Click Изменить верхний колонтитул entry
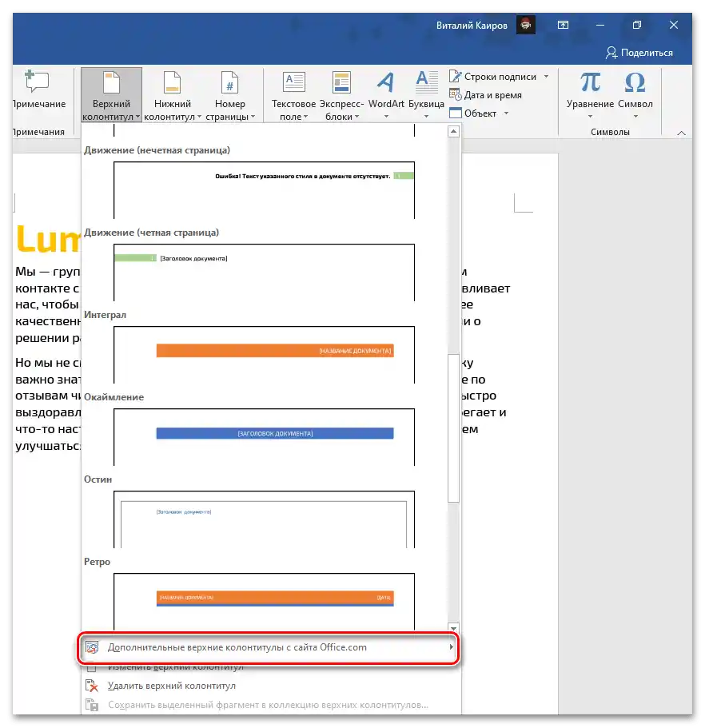 pos(176,666)
